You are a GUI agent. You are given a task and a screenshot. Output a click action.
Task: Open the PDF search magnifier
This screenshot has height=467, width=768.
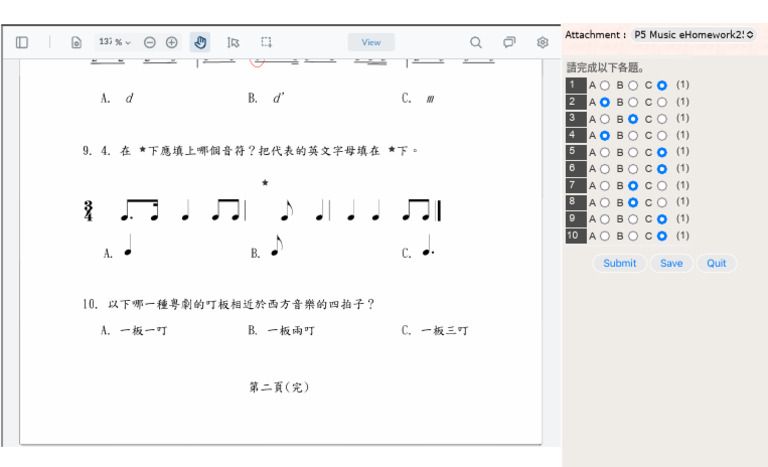pyautogui.click(x=476, y=43)
